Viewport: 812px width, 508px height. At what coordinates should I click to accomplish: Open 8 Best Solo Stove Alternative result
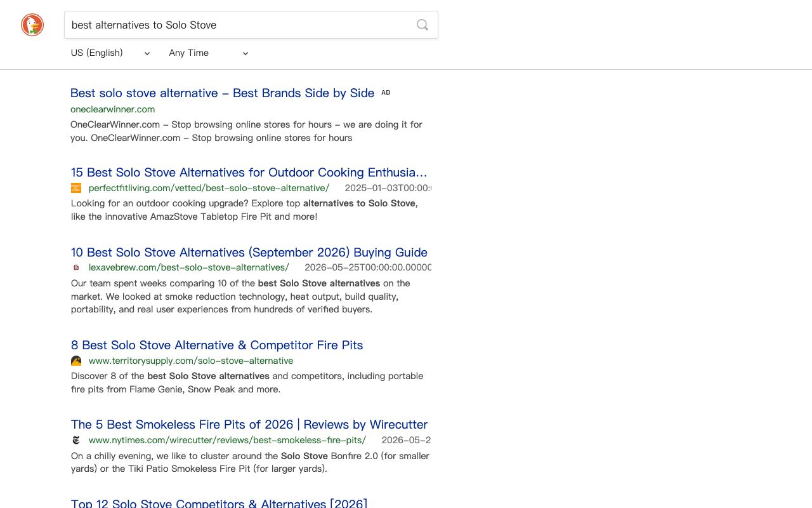217,345
